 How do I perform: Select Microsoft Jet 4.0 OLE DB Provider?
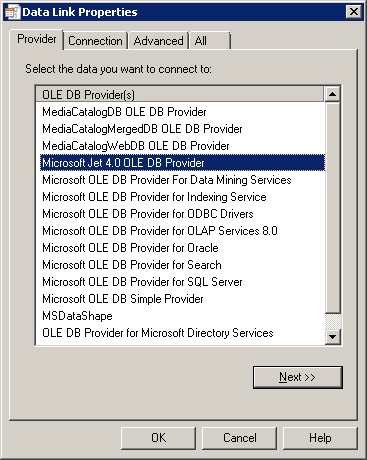point(182,163)
